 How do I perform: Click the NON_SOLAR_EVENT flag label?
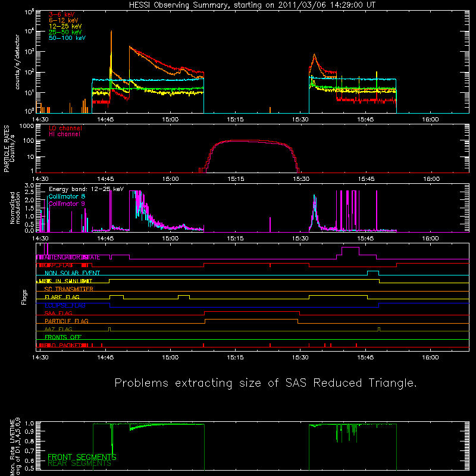(72, 273)
